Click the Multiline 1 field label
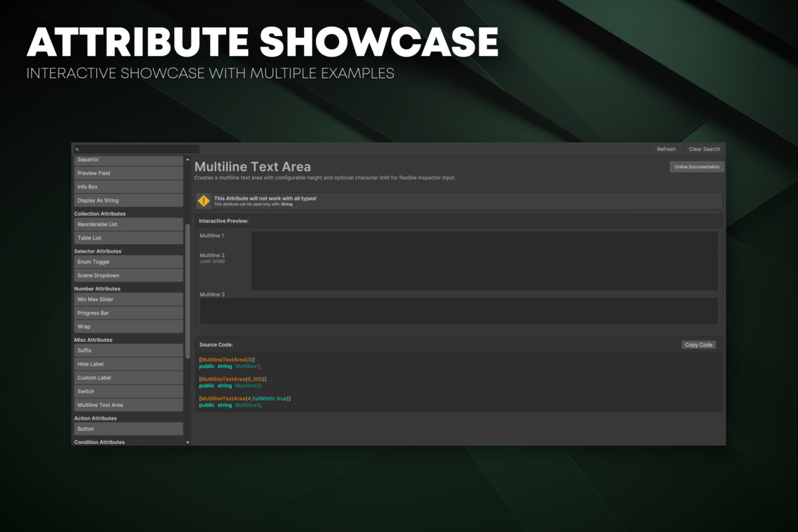The height and width of the screenshot is (532, 798). click(212, 236)
